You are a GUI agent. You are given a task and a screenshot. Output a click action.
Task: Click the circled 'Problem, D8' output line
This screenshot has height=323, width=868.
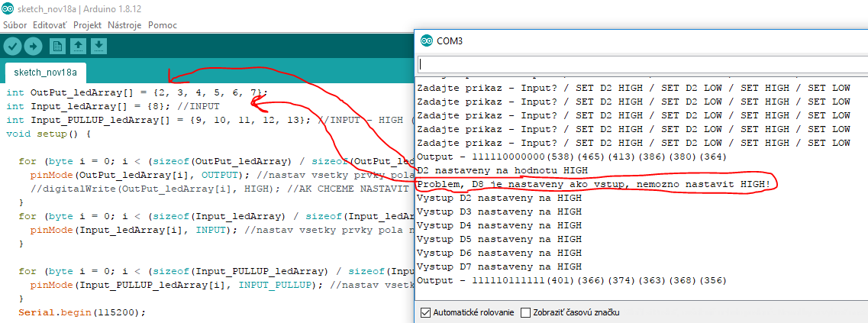[594, 184]
